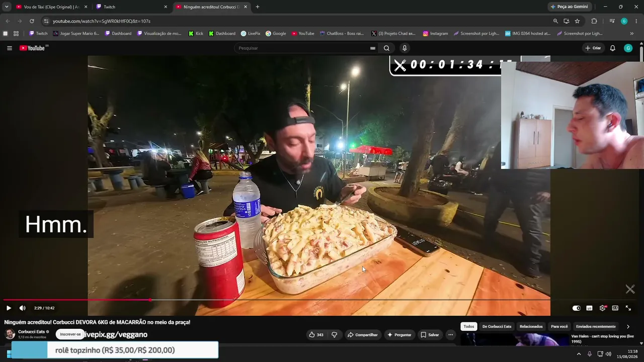Screen dimensions: 644x362
Task: Start voice search with the microphone icon
Action: click(405, 48)
